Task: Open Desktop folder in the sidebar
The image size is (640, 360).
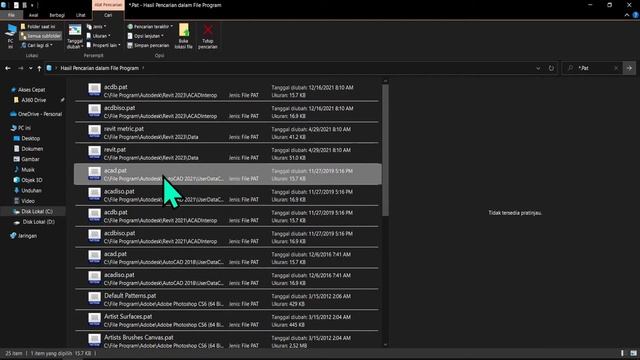Action: [27, 138]
